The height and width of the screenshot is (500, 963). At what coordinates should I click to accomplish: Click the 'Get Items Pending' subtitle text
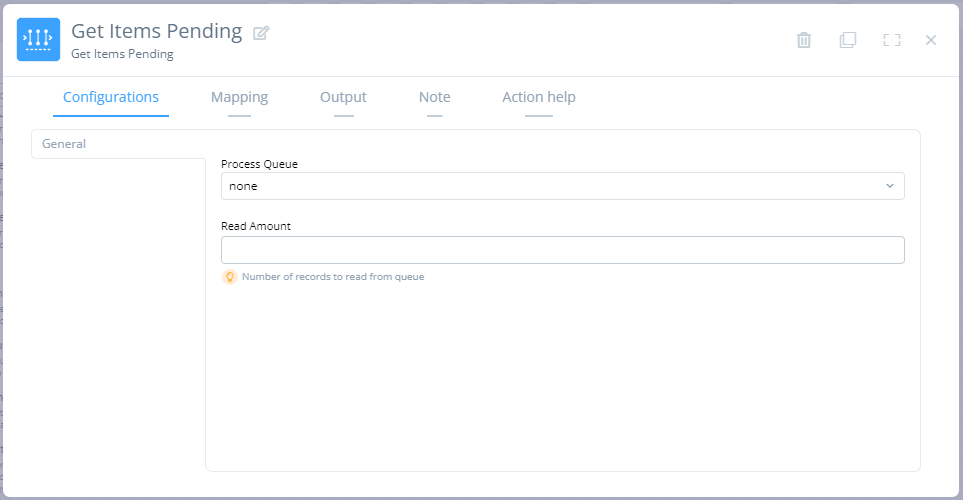coord(122,54)
